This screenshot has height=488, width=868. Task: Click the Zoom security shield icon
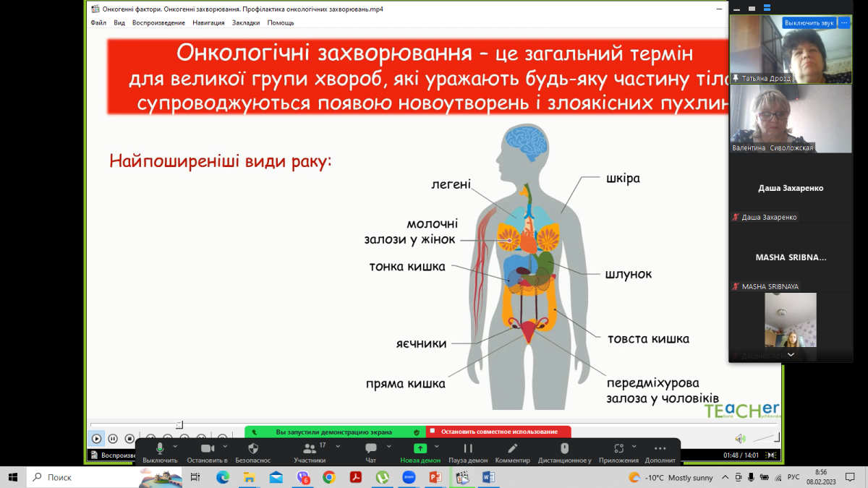(253, 449)
